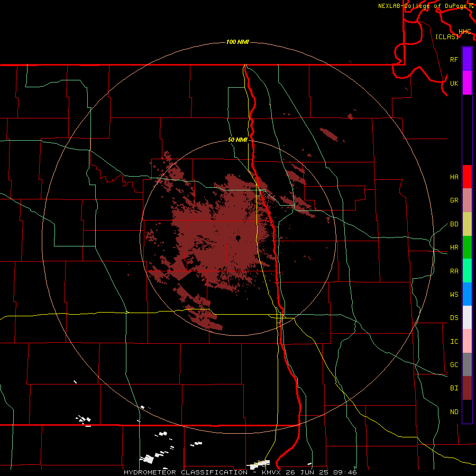Click the UK magenta legend swatch

coord(467,83)
